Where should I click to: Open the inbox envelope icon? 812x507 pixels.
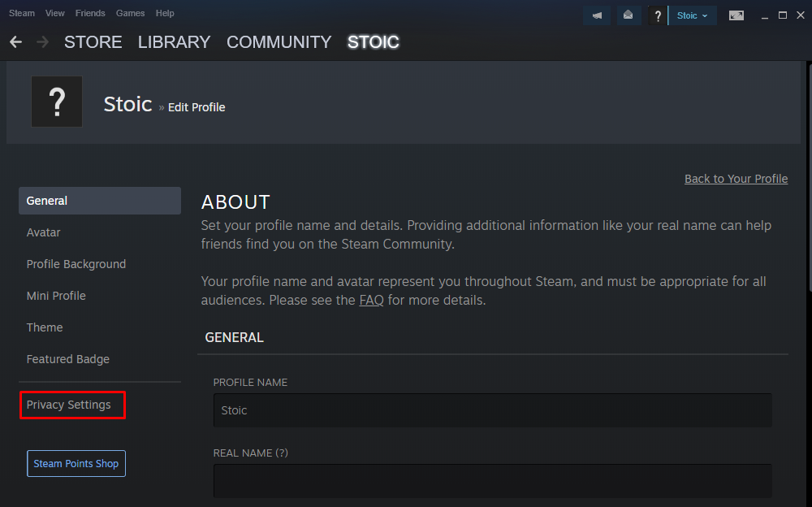tap(628, 15)
